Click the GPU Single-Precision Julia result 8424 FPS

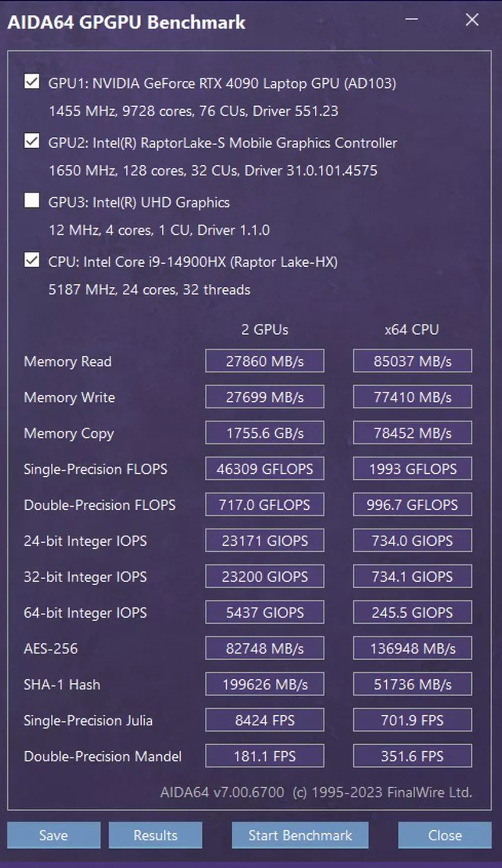click(265, 720)
